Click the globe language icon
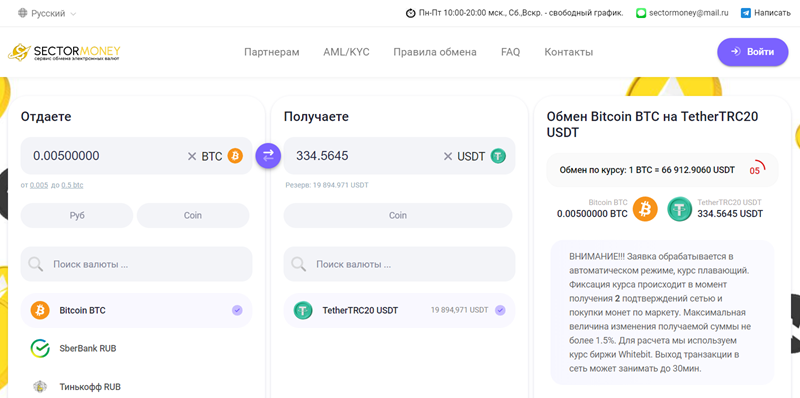The width and height of the screenshot is (800, 398). tap(22, 13)
